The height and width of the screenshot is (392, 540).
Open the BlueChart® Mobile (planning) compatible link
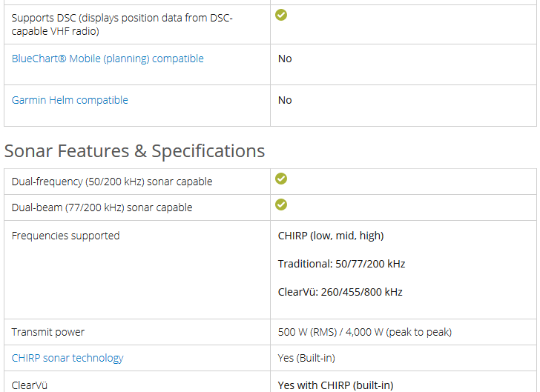pyautogui.click(x=108, y=59)
